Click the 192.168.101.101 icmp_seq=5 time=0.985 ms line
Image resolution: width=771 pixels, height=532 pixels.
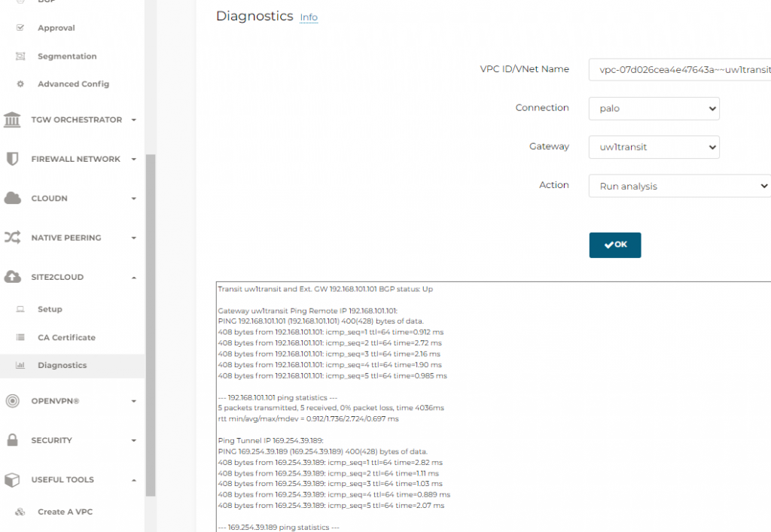coord(332,375)
